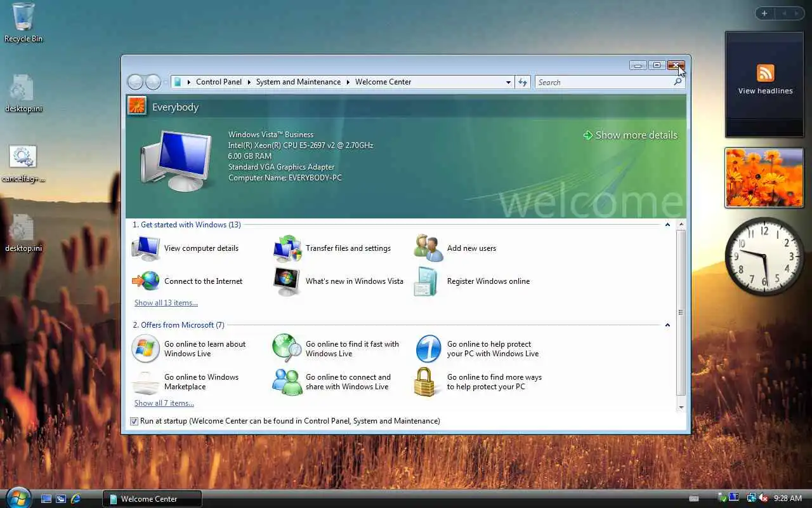Screen dimensions: 812x508
Task: Launch Internet Explorer from Quick Launch
Action: tap(75, 499)
